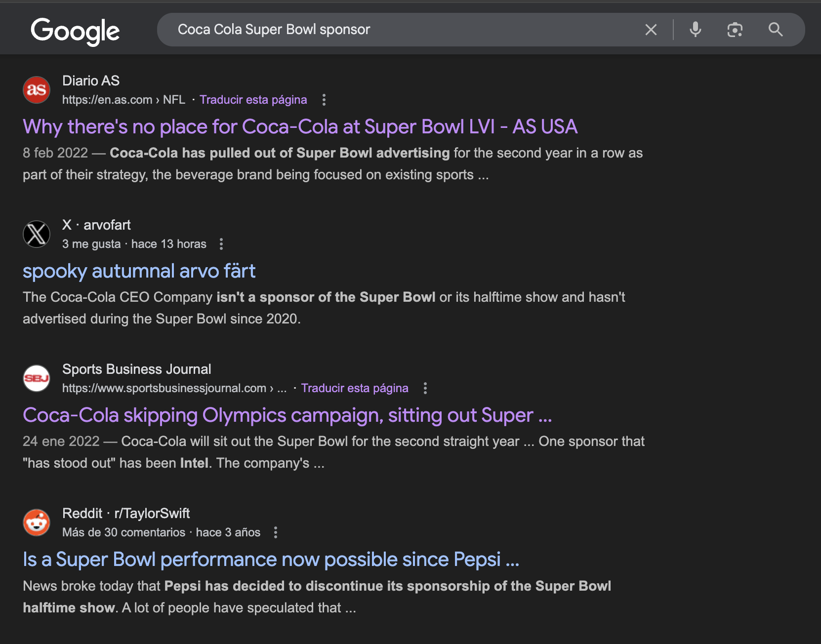Image resolution: width=821 pixels, height=644 pixels.
Task: Click the Reddit favicon icon
Action: tap(37, 523)
